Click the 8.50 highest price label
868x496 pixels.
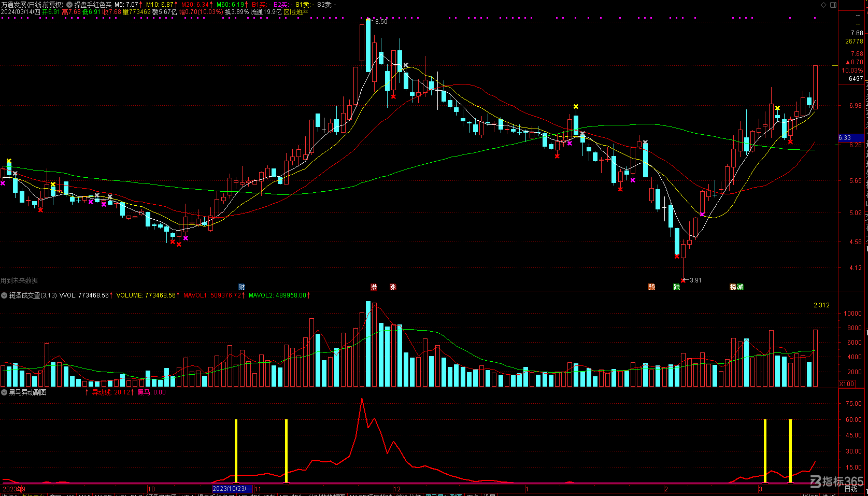click(381, 22)
